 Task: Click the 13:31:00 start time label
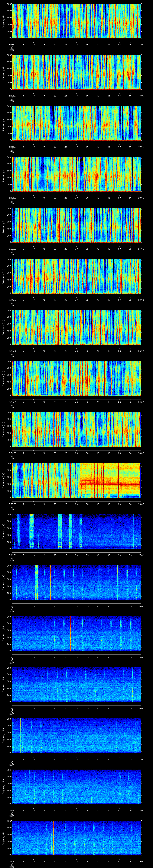tap(12, 810)
